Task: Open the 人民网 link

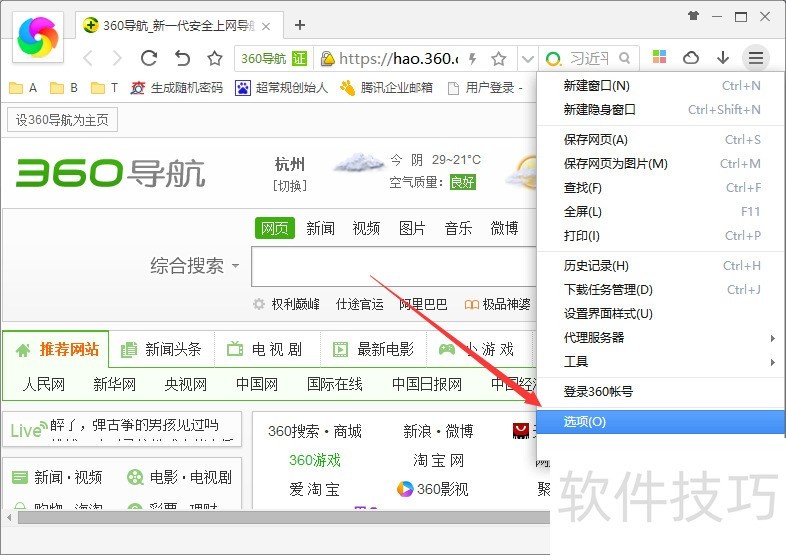Action: click(44, 384)
